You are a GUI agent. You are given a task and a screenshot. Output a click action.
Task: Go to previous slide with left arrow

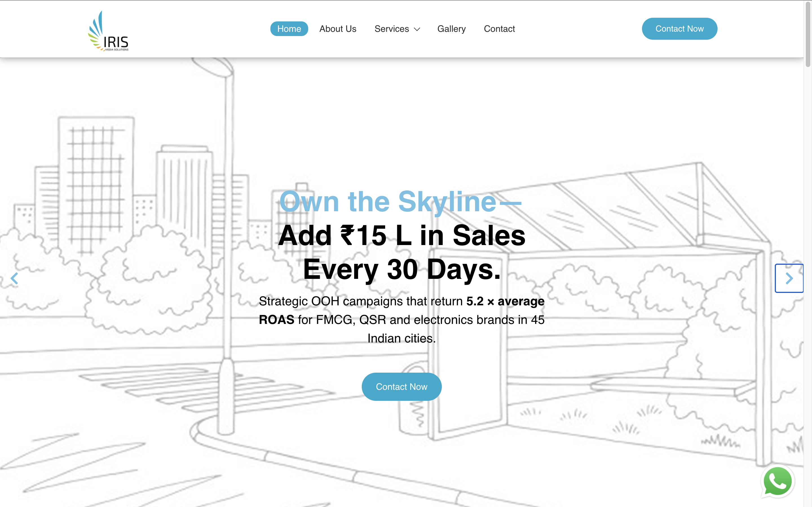pyautogui.click(x=14, y=278)
